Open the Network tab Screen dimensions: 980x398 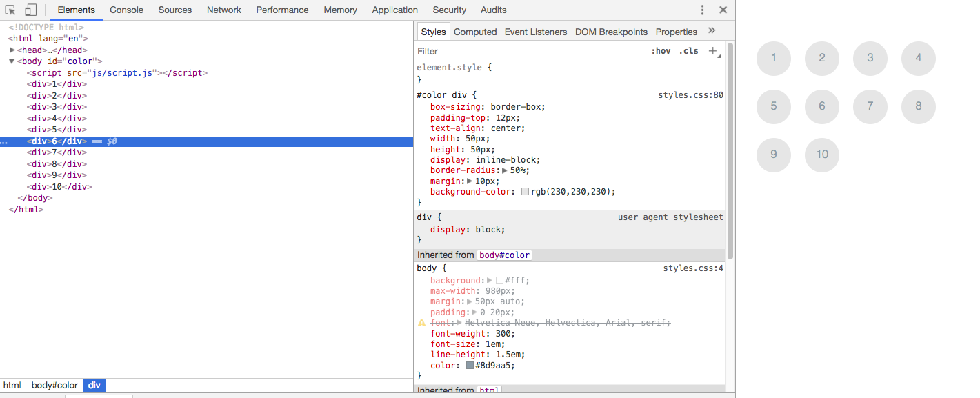click(x=224, y=10)
